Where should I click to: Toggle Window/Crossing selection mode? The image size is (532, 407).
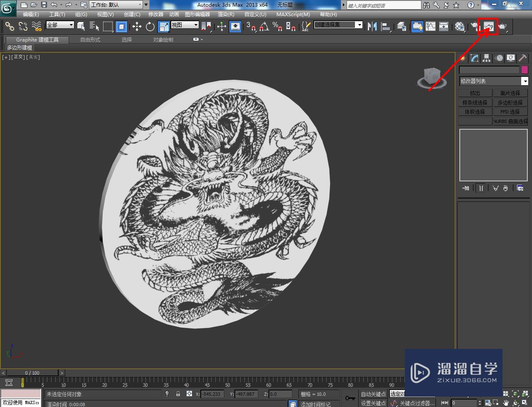coord(121,27)
